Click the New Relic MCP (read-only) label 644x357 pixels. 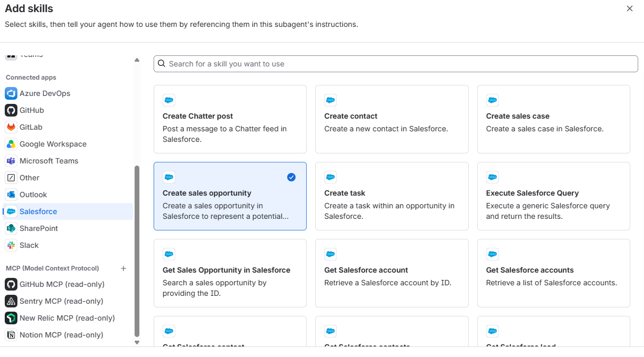[x=67, y=318]
